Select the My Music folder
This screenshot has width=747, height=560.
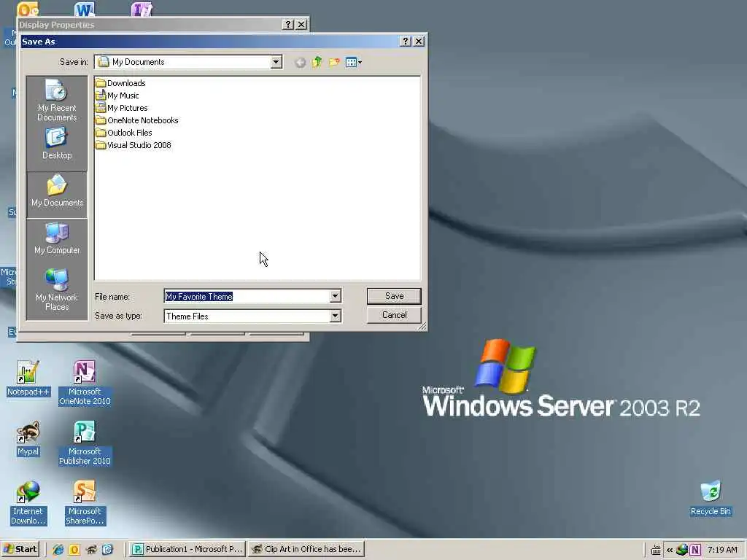click(117, 96)
